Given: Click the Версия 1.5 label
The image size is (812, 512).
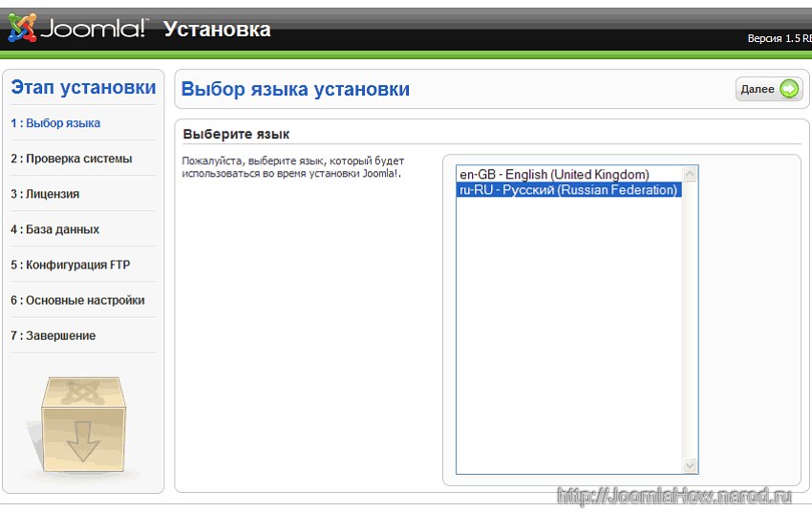Looking at the screenshot, I should 780,38.
